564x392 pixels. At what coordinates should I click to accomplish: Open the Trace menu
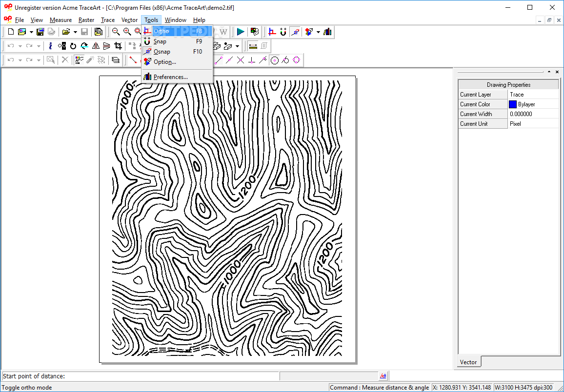(x=107, y=20)
